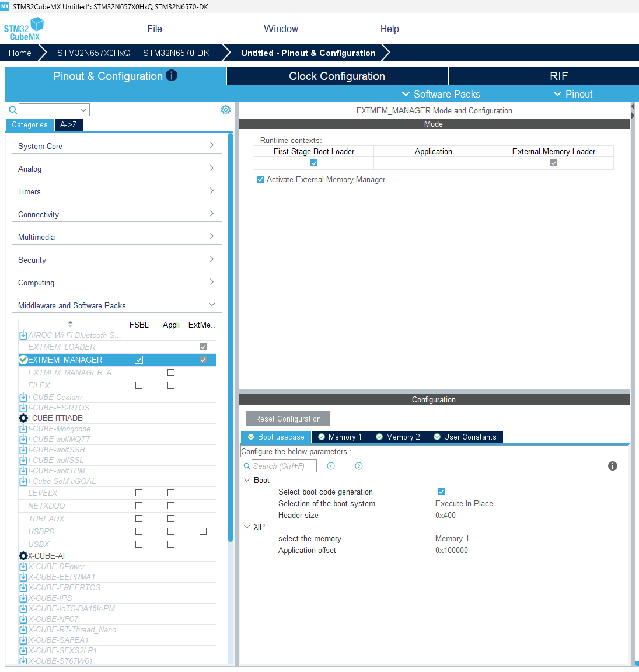This screenshot has width=639, height=672.
Task: Click the category list vertical scrollbar
Action: [231, 337]
